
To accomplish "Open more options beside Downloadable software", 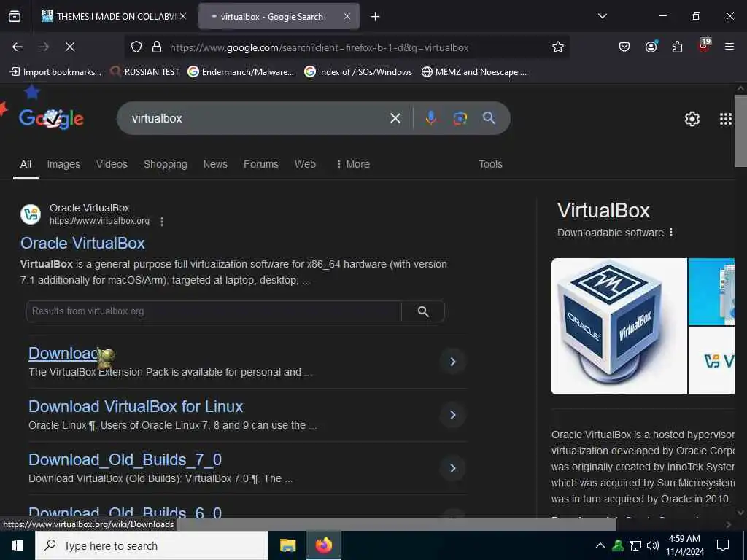I will coord(671,233).
